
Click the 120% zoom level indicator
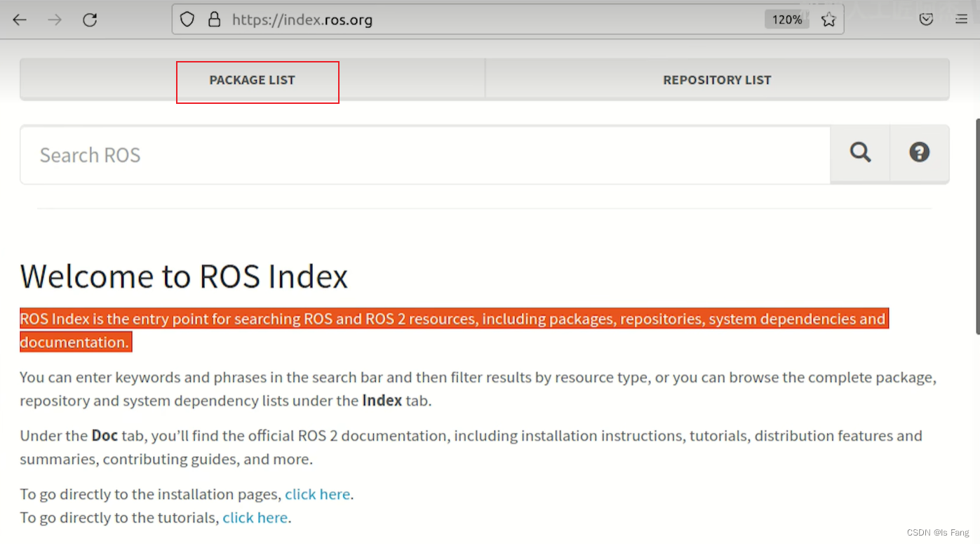tap(787, 20)
